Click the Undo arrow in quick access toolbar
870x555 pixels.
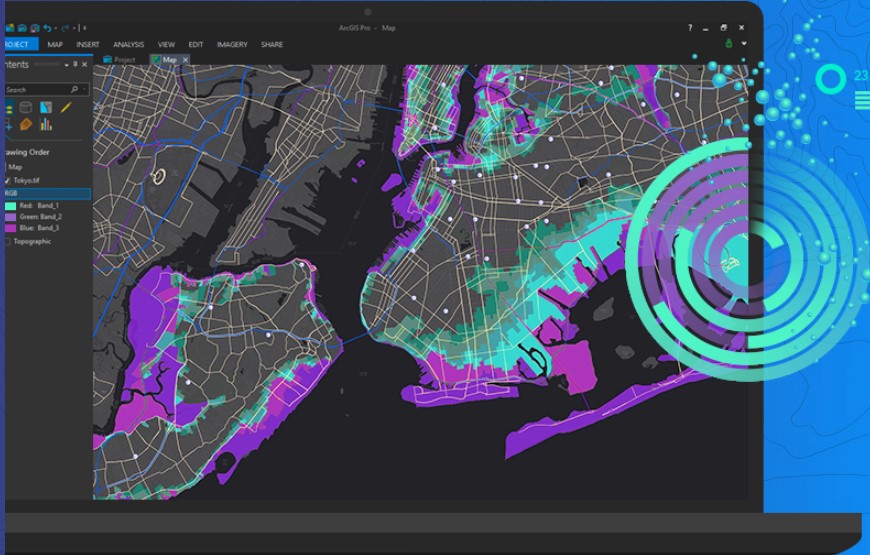[x=47, y=28]
